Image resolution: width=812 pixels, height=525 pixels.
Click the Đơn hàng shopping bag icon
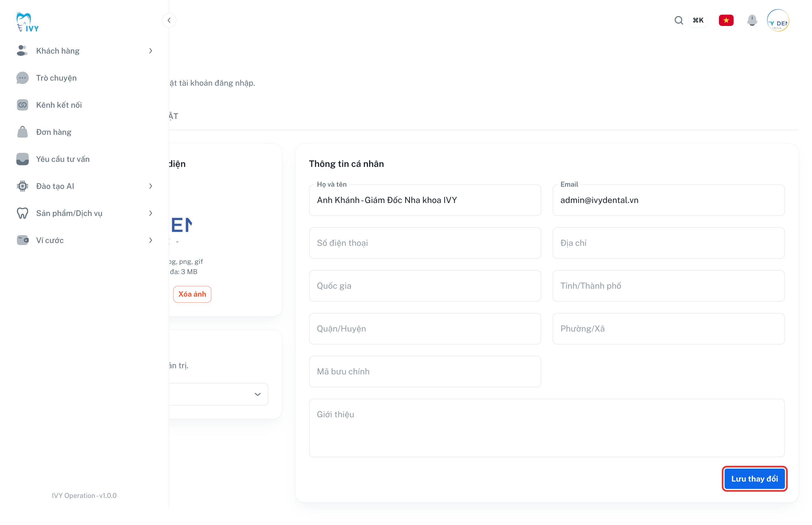pyautogui.click(x=22, y=132)
